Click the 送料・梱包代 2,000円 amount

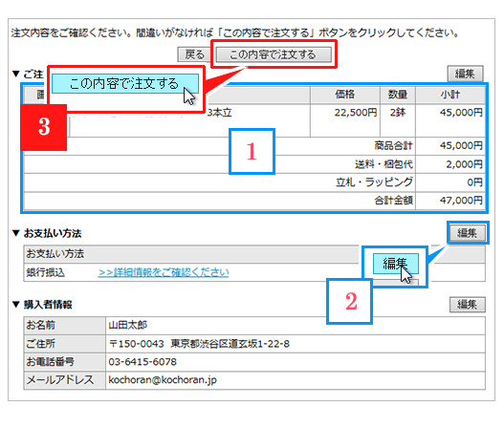coord(464,164)
